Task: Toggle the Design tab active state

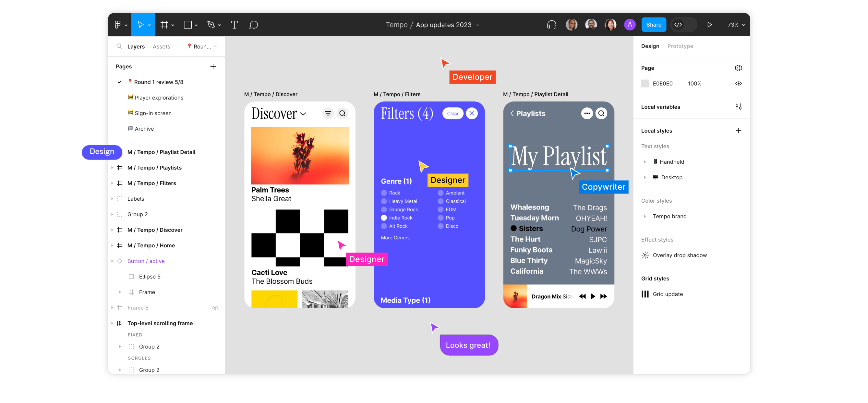Action: click(650, 46)
